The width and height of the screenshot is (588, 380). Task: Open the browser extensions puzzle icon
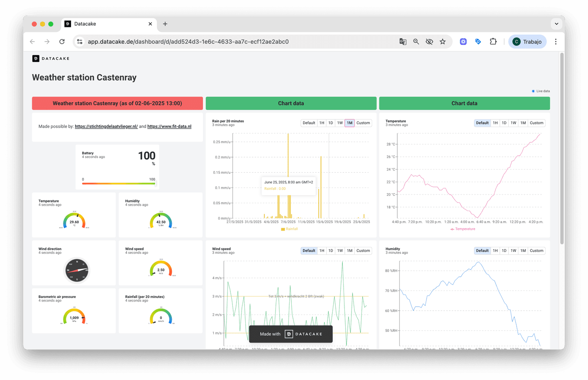493,41
